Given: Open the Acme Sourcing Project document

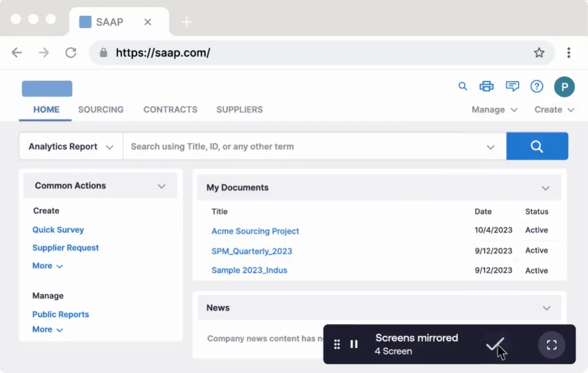Looking at the screenshot, I should 255,231.
